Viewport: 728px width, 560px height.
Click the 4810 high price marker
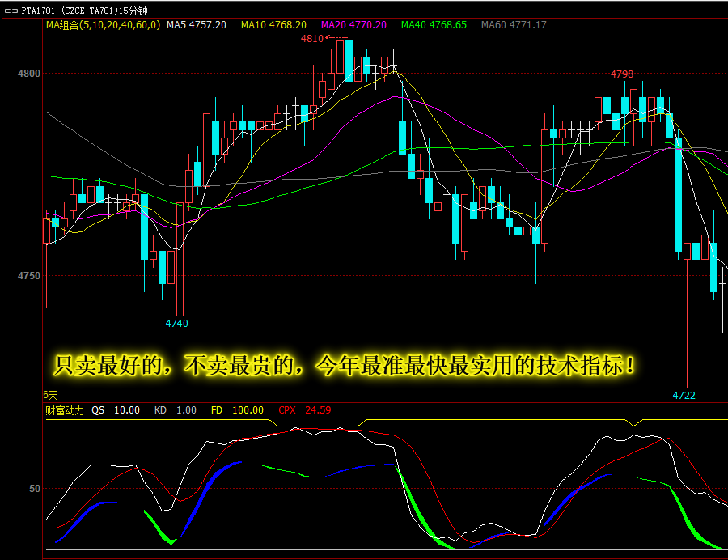tap(312, 39)
